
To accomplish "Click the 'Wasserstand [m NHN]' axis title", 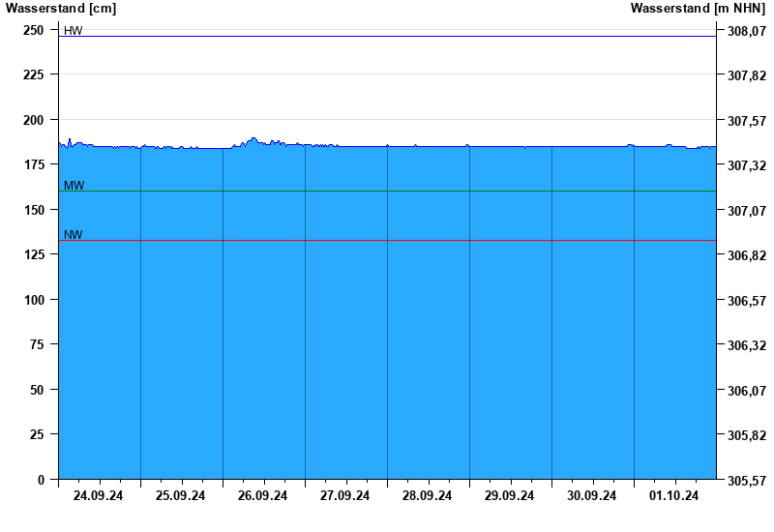I will point(698,9).
